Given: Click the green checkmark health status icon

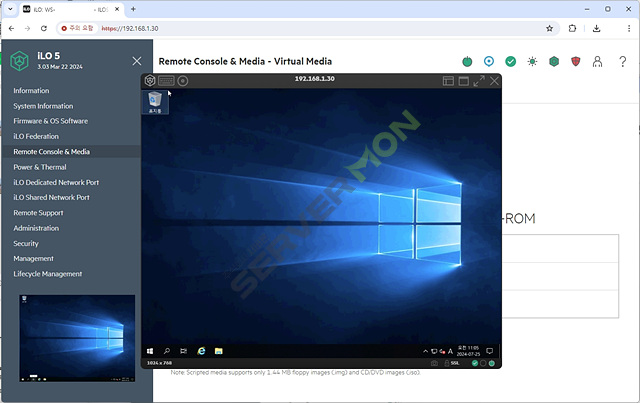Looking at the screenshot, I should (510, 61).
